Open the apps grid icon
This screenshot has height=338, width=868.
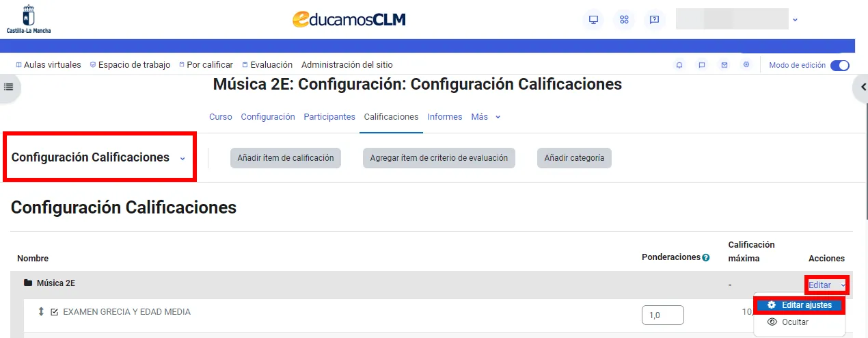624,19
